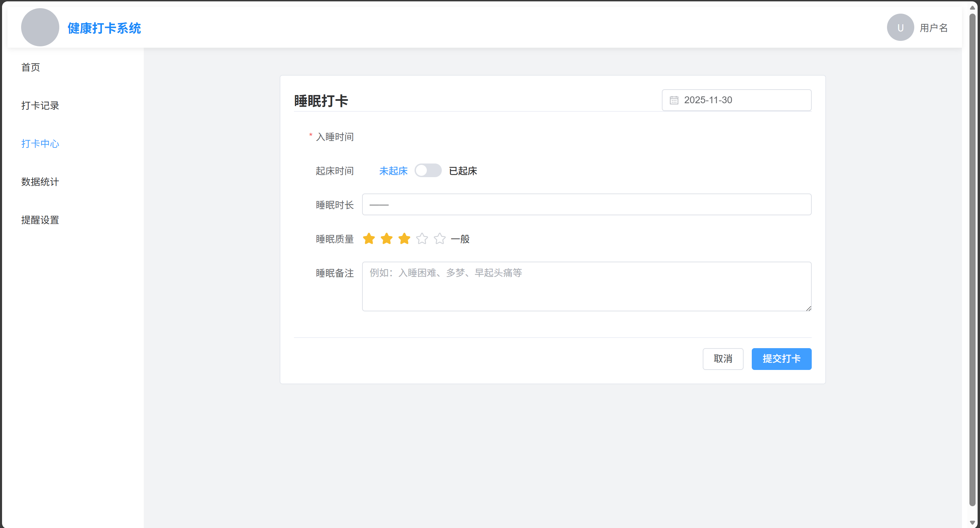Click the calendar icon in the date field
Image resolution: width=980 pixels, height=528 pixels.
674,100
